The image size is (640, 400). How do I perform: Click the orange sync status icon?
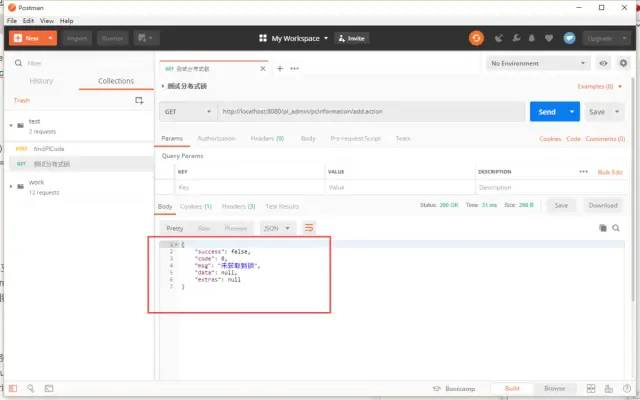click(x=476, y=38)
